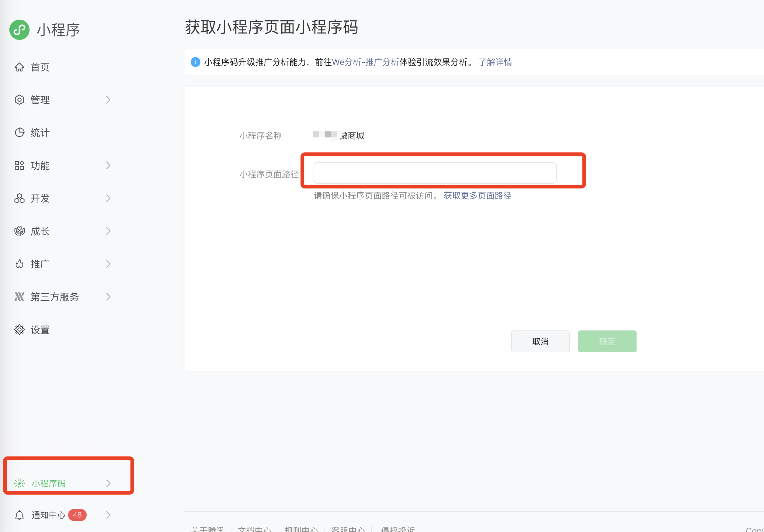
Task: Open the 小程序码 sidebar menu item
Action: pyautogui.click(x=49, y=483)
